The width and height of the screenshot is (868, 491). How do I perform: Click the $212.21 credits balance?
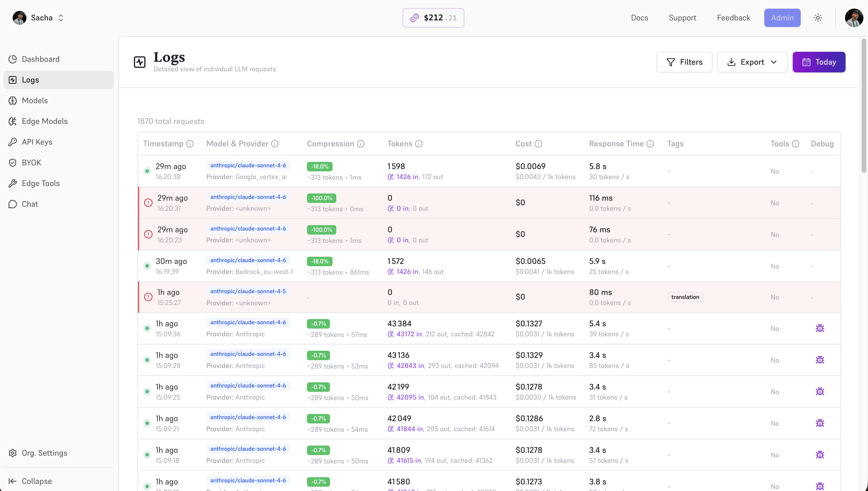[x=433, y=18]
